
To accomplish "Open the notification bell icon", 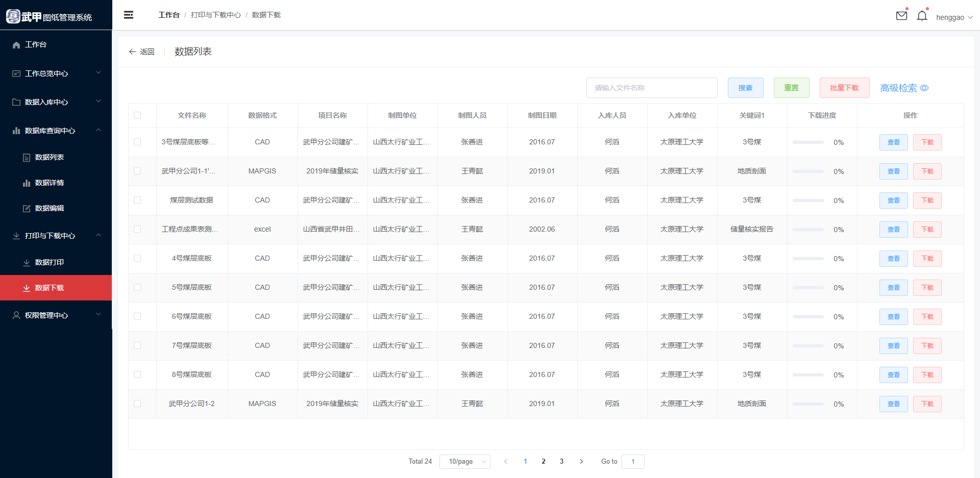I will point(922,16).
